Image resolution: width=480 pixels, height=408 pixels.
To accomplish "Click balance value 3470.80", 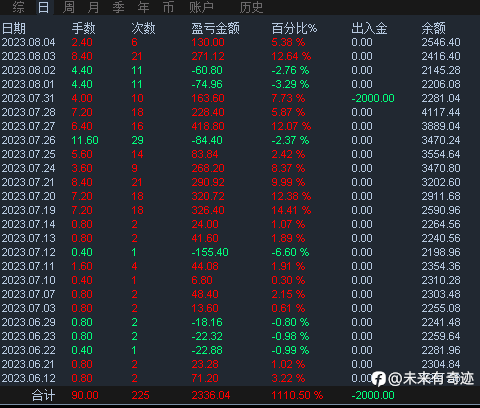I will point(441,168).
